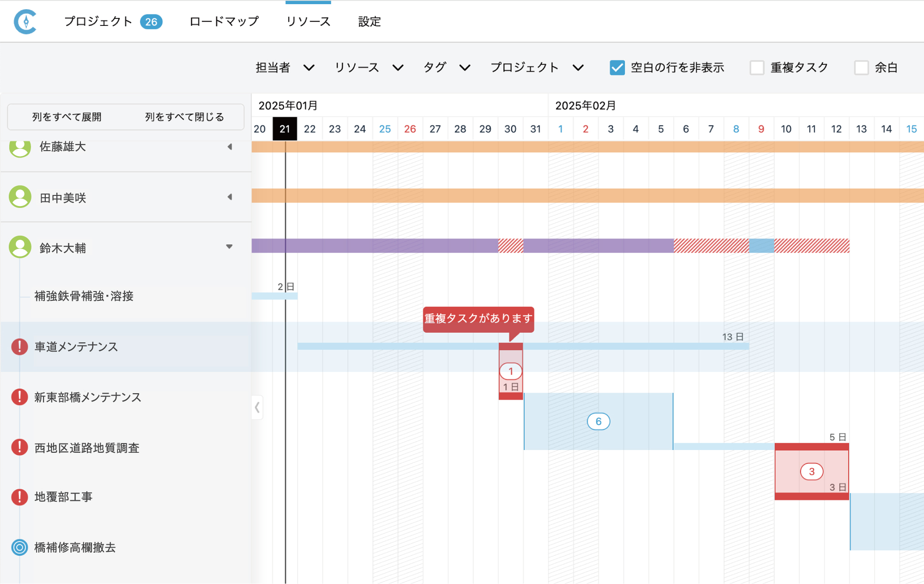The height and width of the screenshot is (584, 924).
Task: Open the 設定 tab
Action: click(369, 21)
